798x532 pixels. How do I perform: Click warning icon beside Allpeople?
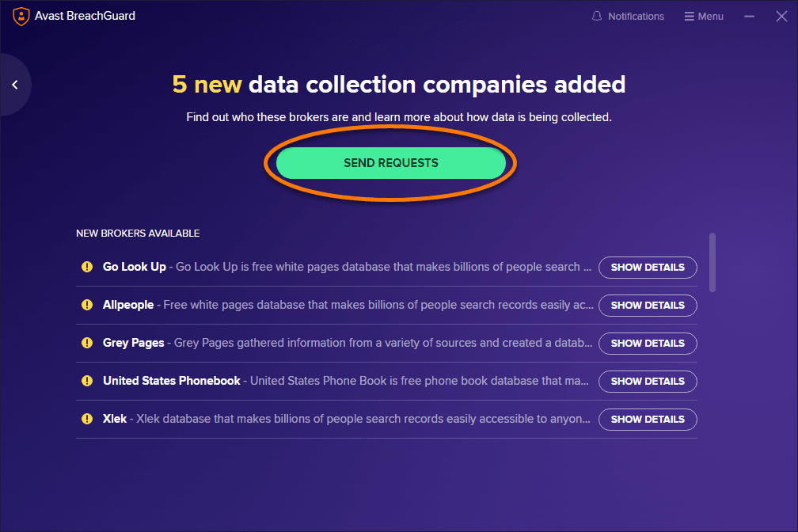[87, 305]
